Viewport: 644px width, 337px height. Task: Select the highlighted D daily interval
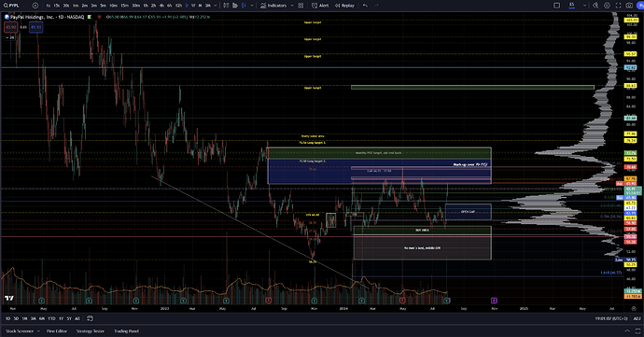[187, 6]
